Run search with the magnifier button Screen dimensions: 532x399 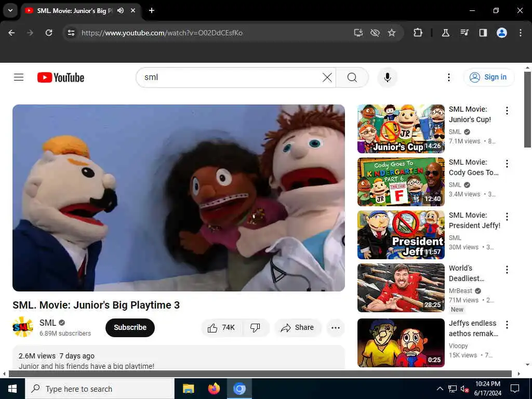[x=352, y=77]
